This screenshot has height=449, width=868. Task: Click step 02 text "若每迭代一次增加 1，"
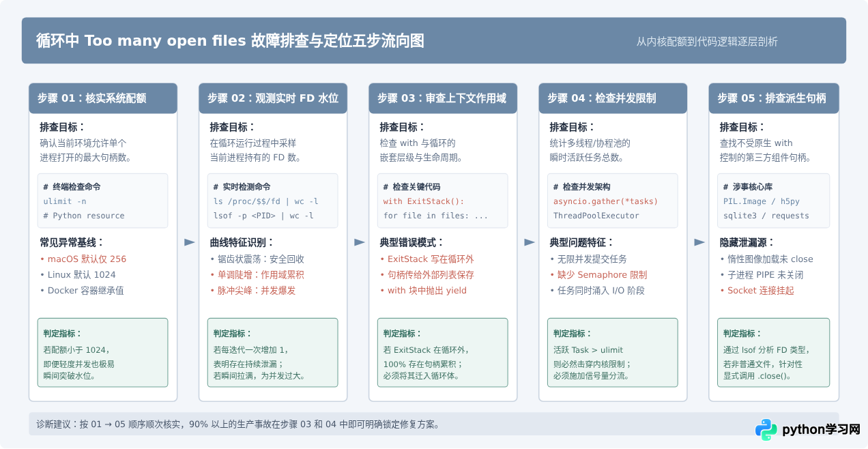pos(251,349)
